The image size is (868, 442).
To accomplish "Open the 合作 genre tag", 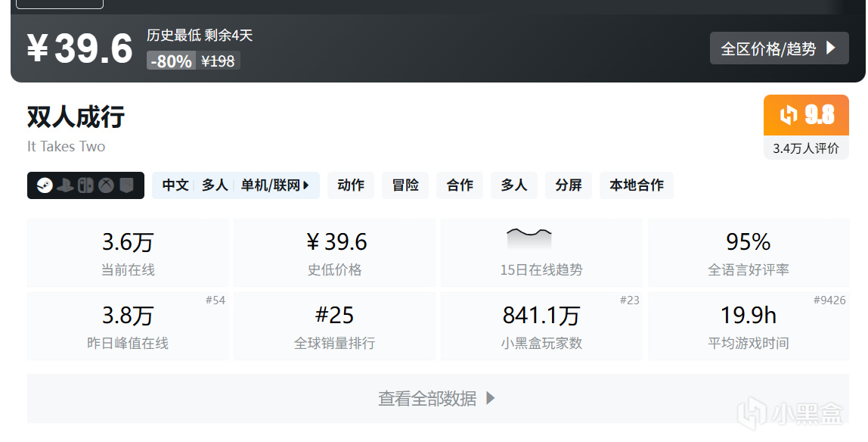I will tap(460, 185).
